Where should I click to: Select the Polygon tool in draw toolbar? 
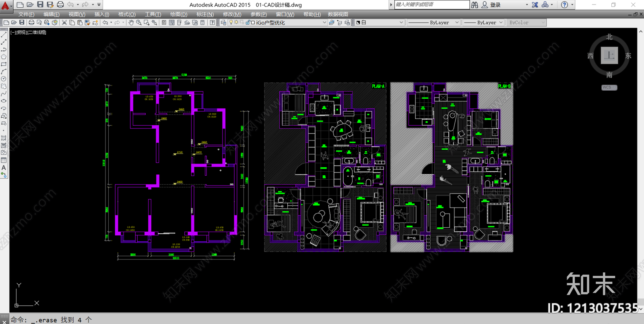coord(4,57)
